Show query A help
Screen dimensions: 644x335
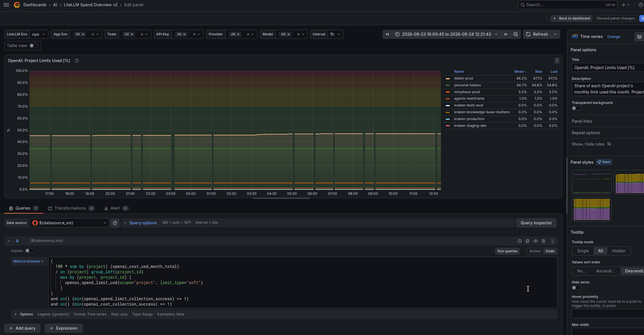520,241
